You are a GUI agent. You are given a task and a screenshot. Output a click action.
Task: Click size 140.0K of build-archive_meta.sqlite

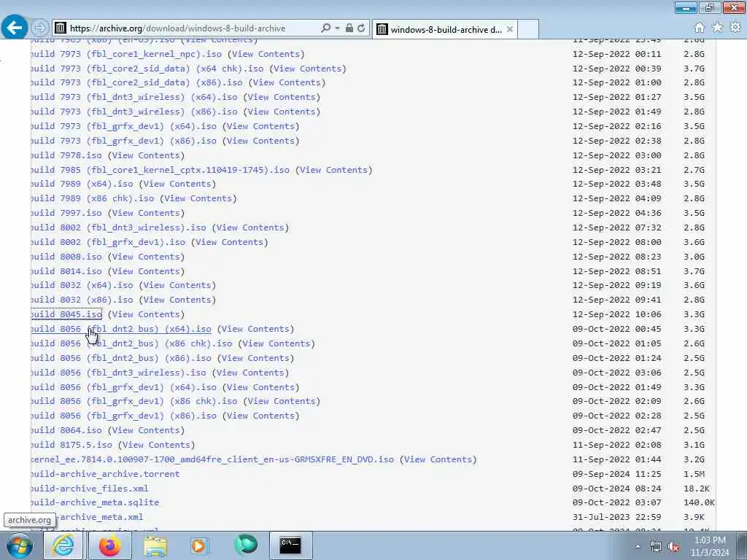point(699,502)
